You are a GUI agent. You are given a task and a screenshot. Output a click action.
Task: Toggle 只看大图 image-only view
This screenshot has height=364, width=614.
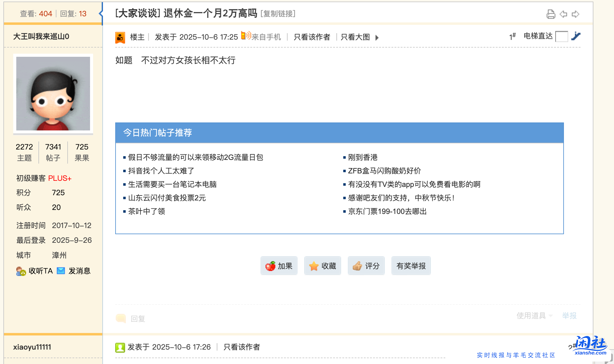(x=355, y=37)
